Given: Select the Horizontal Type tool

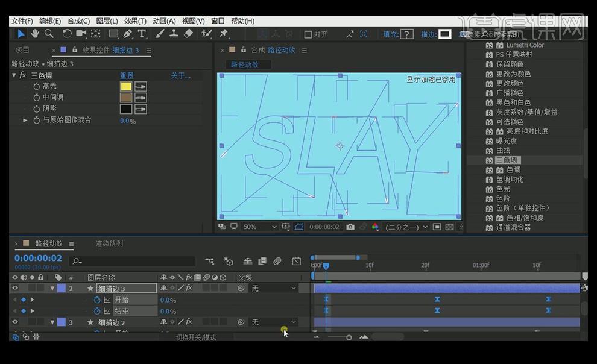Looking at the screenshot, I should pyautogui.click(x=142, y=34).
